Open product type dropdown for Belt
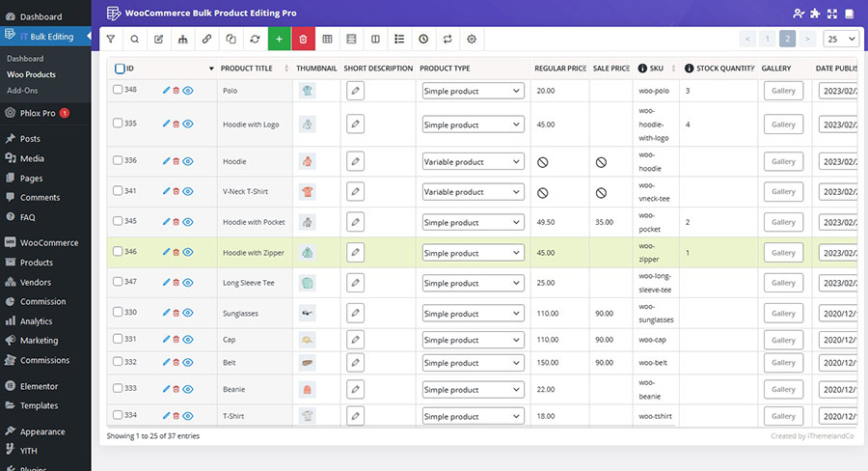 (473, 363)
